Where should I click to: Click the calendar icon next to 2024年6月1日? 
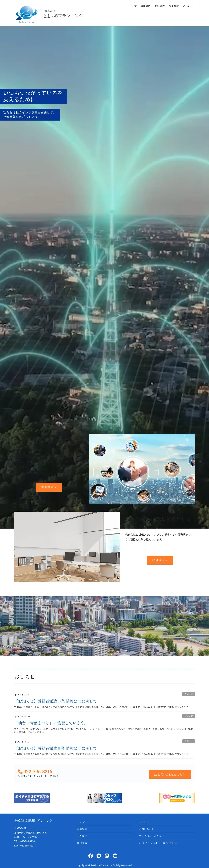click(15, 742)
